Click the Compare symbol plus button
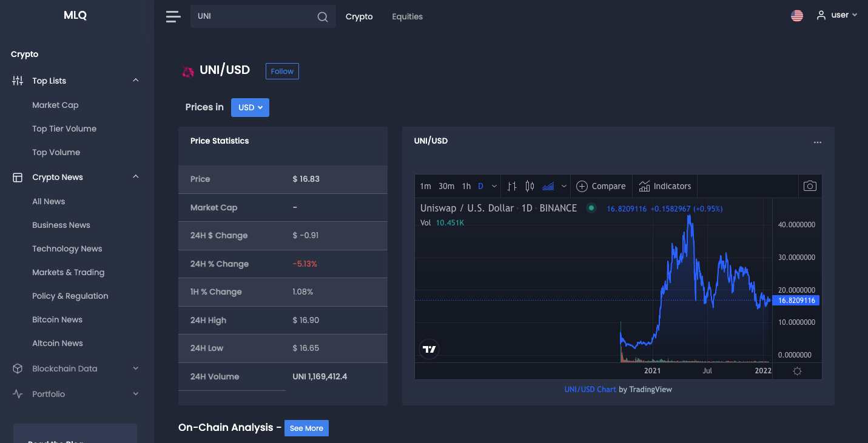The image size is (868, 443). (601, 186)
